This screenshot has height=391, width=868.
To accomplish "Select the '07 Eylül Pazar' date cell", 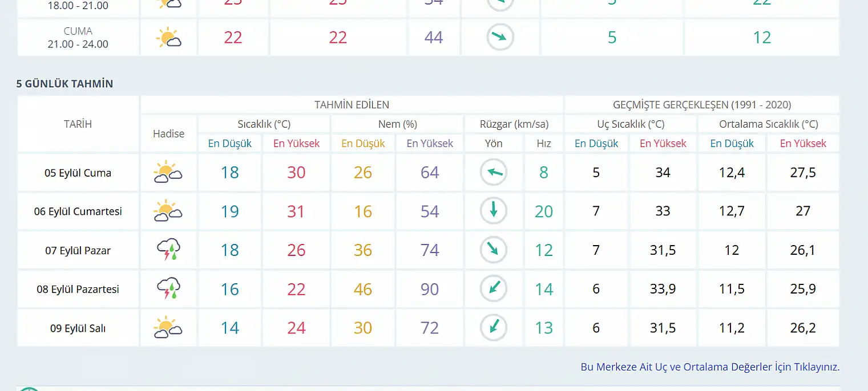I will coord(78,250).
